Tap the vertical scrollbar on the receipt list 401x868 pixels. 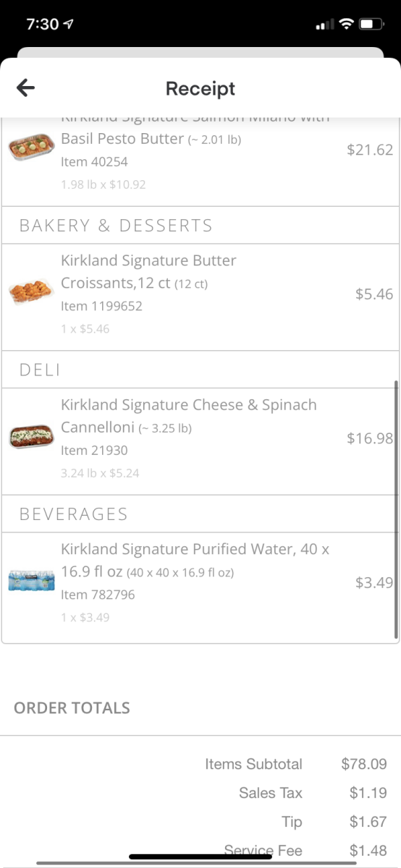[396, 510]
